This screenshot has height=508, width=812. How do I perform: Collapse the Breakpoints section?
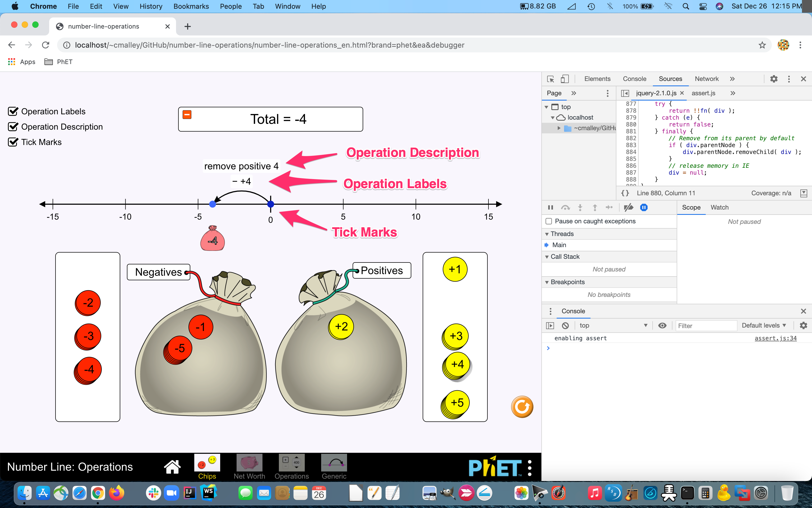point(547,282)
